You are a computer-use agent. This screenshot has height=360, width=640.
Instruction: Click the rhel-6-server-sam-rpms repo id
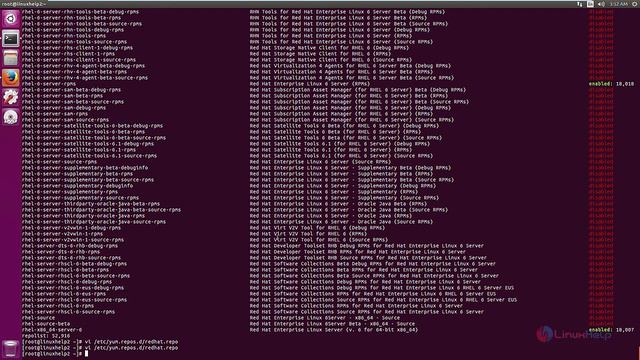tap(55, 114)
